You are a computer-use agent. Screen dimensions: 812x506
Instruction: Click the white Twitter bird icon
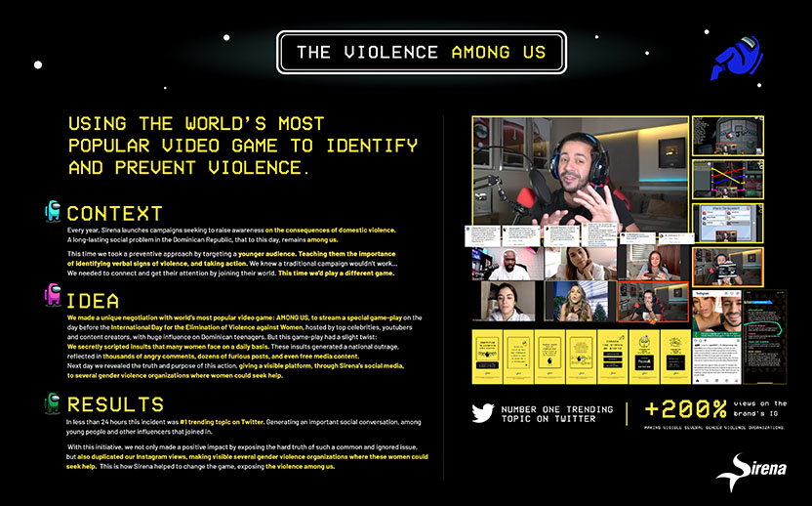483,413
